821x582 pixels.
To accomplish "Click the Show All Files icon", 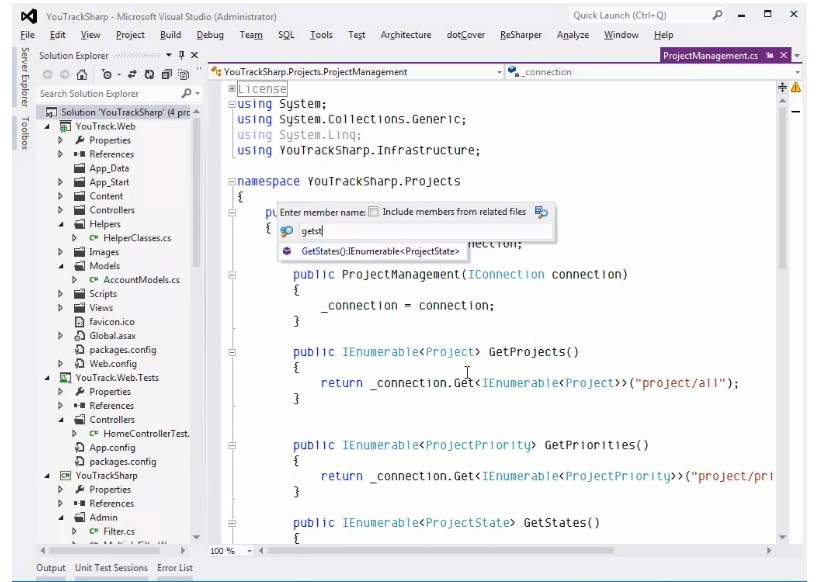I will [x=183, y=75].
